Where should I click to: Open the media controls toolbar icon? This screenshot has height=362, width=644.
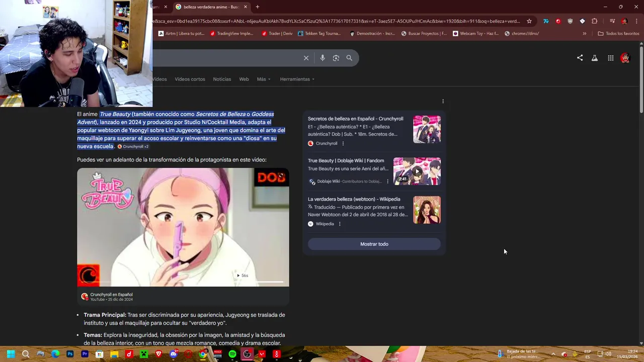pyautogui.click(x=612, y=21)
